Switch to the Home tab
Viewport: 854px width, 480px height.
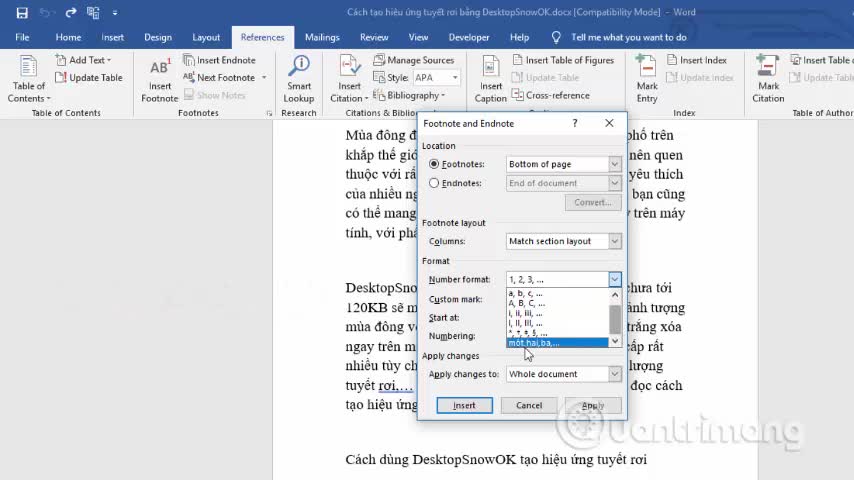68,37
